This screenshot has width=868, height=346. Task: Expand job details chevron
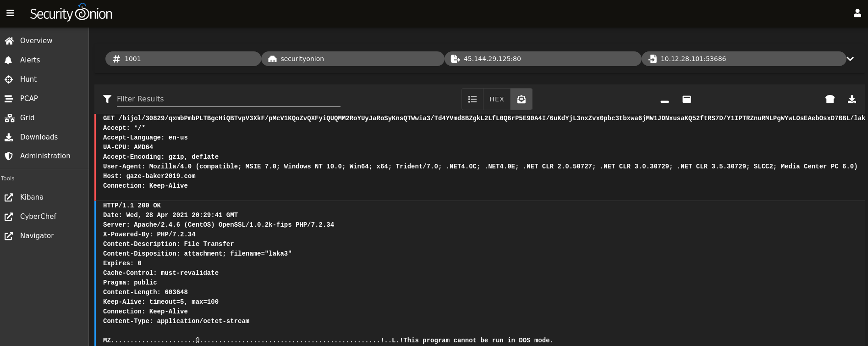pyautogui.click(x=850, y=59)
